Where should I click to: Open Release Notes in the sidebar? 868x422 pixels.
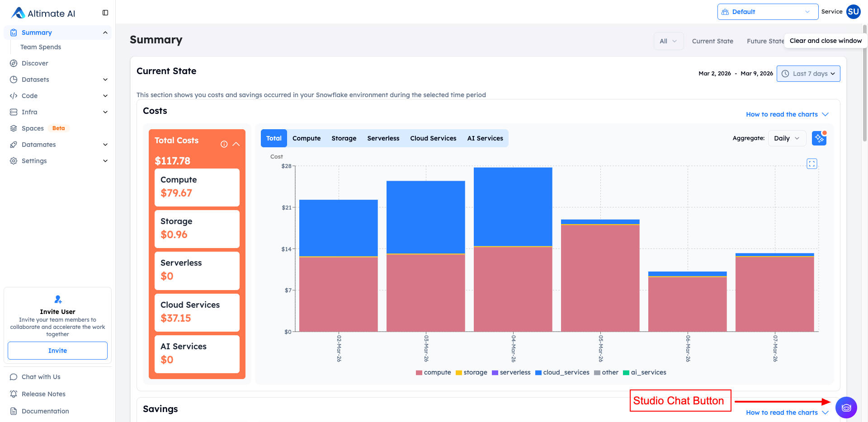(43, 394)
